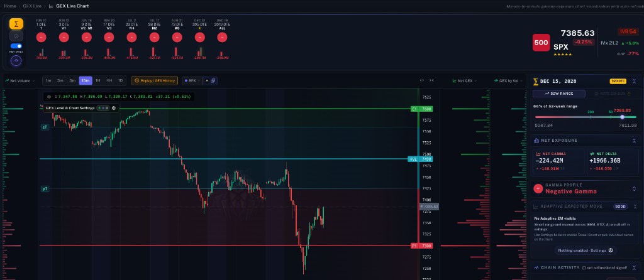This screenshot has width=644, height=280.
Task: Click the IVR 54 badge
Action: point(628,31)
